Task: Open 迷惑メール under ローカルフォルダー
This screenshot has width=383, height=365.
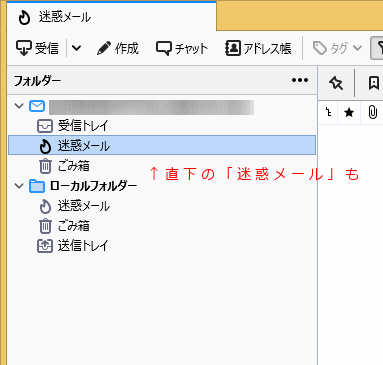Action: tap(162, 206)
